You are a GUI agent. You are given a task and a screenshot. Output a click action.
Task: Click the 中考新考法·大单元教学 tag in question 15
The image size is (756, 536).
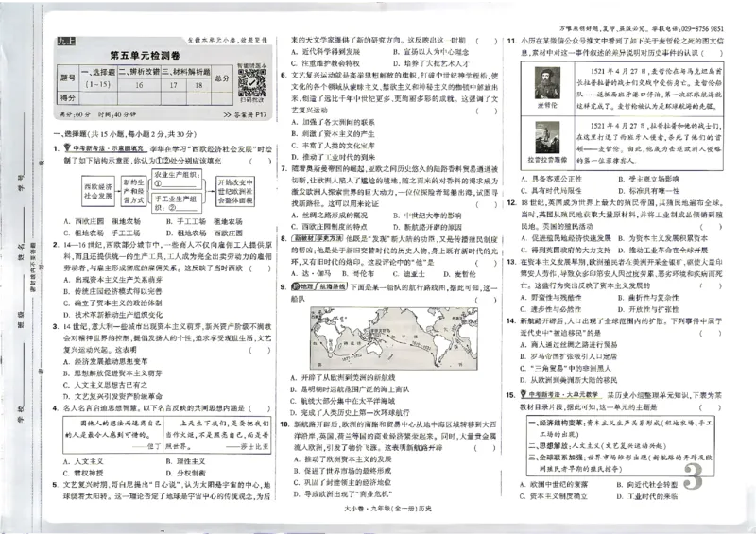(x=561, y=394)
